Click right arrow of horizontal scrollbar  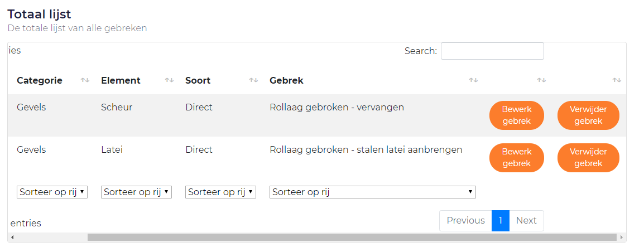click(x=622, y=238)
